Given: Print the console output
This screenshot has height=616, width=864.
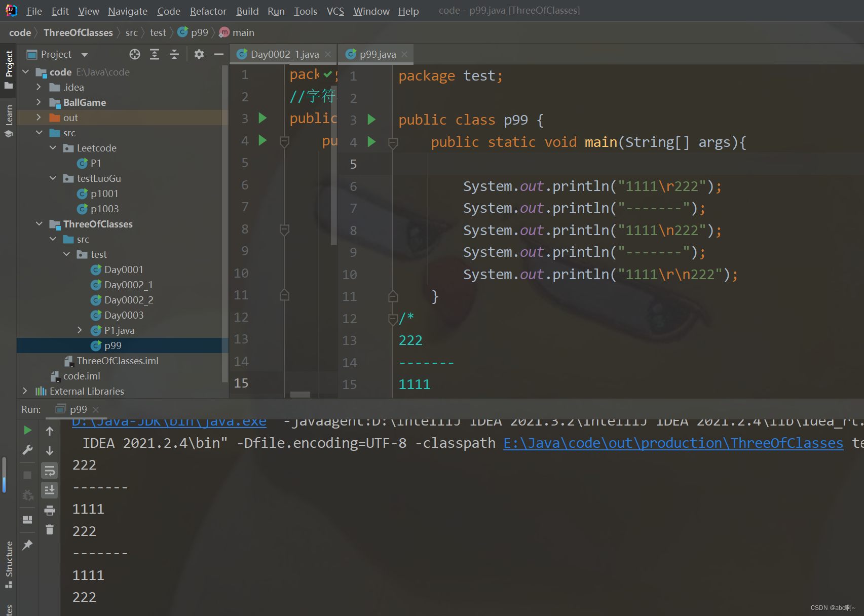Looking at the screenshot, I should tap(50, 510).
